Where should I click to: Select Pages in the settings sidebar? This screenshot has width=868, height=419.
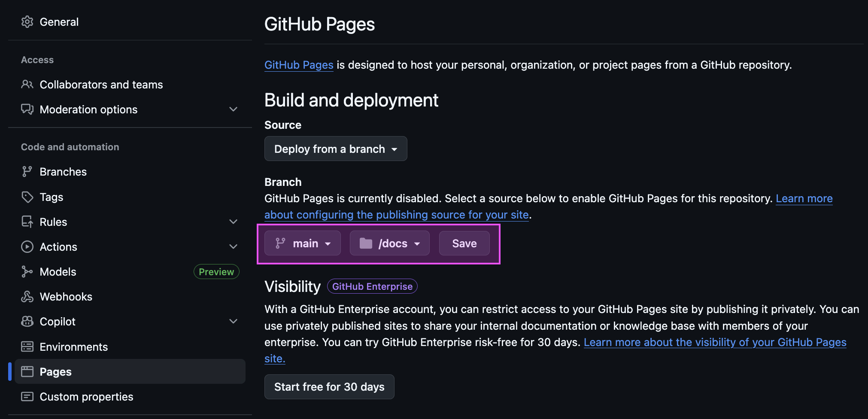click(x=56, y=372)
